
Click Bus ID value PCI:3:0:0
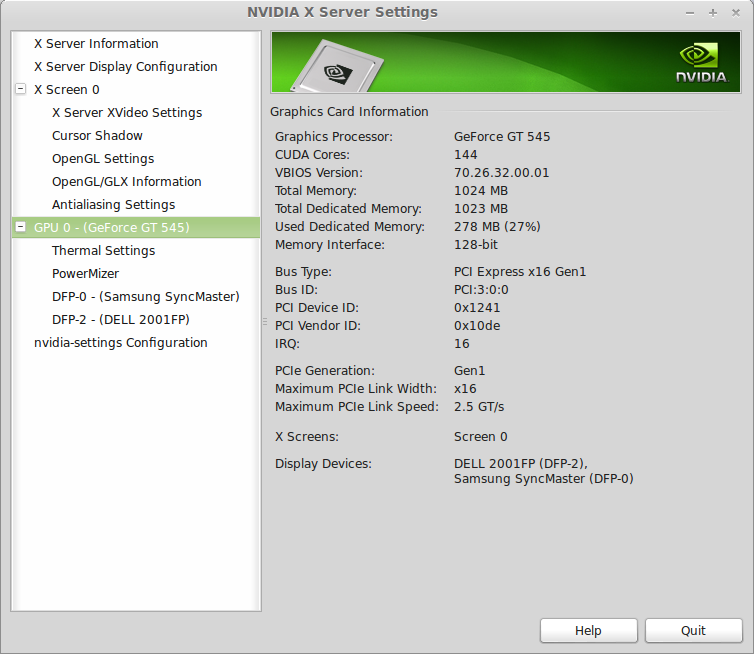(x=481, y=289)
